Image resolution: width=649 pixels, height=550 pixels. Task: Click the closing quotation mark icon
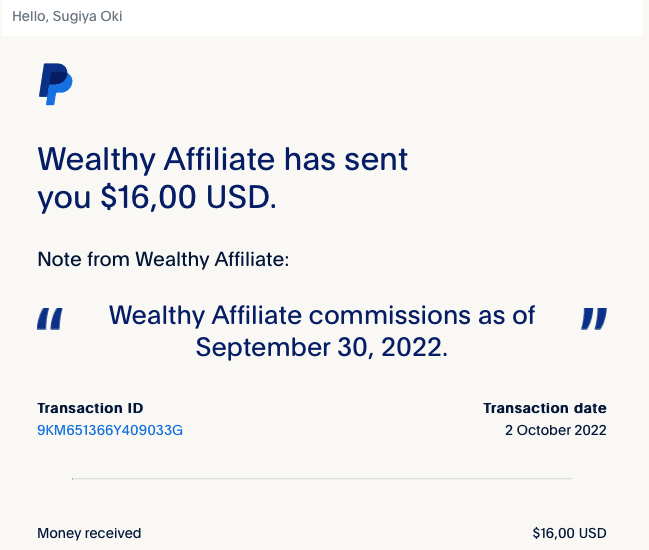[x=594, y=319]
